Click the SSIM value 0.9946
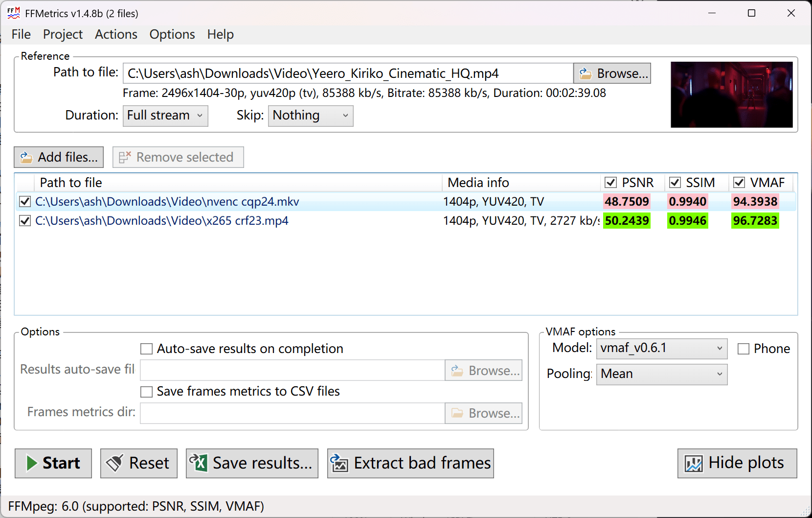The image size is (812, 518). (688, 220)
